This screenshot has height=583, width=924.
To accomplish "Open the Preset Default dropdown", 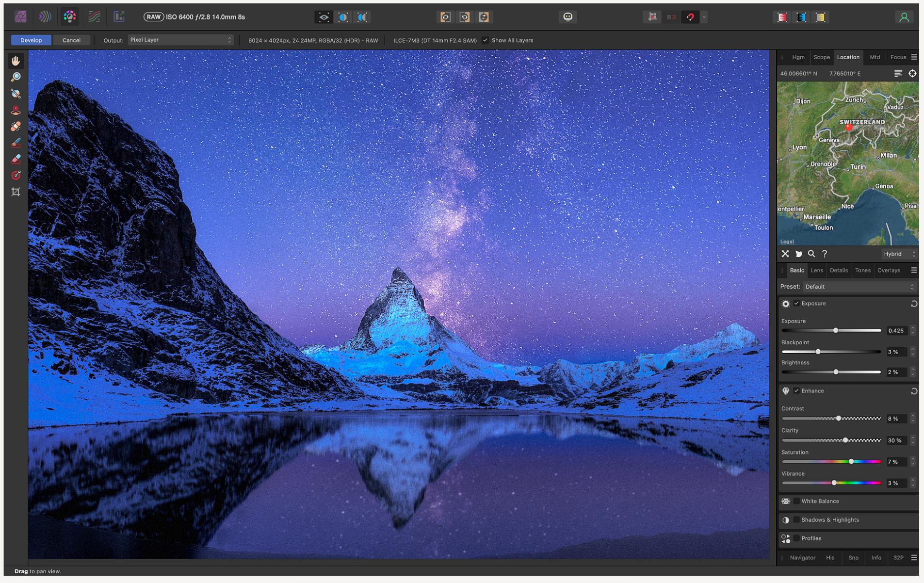I will tap(859, 287).
